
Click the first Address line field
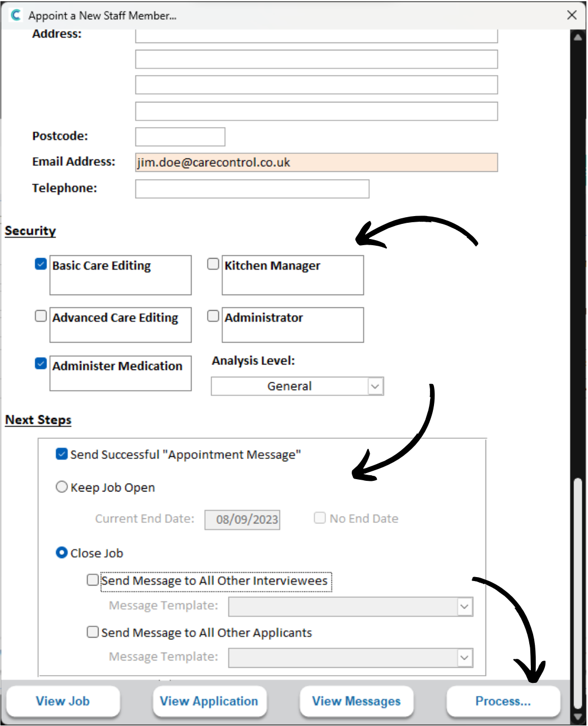316,36
